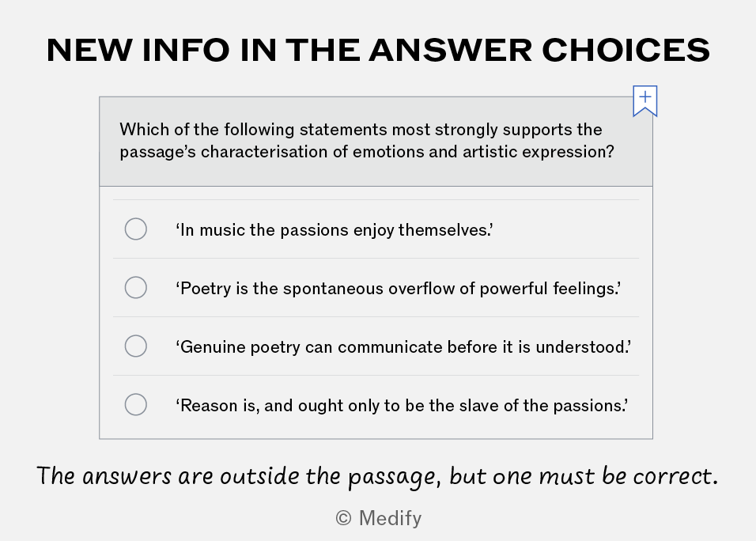Click the word 'CHOICES' in the title
This screenshot has height=541, width=756.
point(626,50)
